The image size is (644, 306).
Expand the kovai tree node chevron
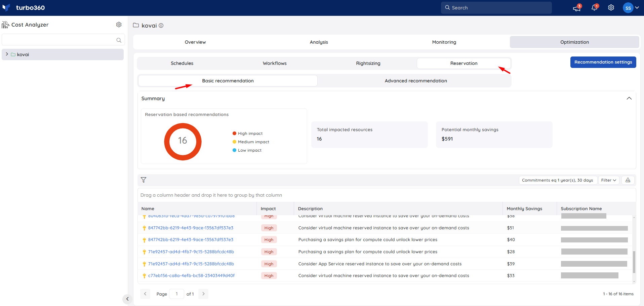tap(7, 54)
